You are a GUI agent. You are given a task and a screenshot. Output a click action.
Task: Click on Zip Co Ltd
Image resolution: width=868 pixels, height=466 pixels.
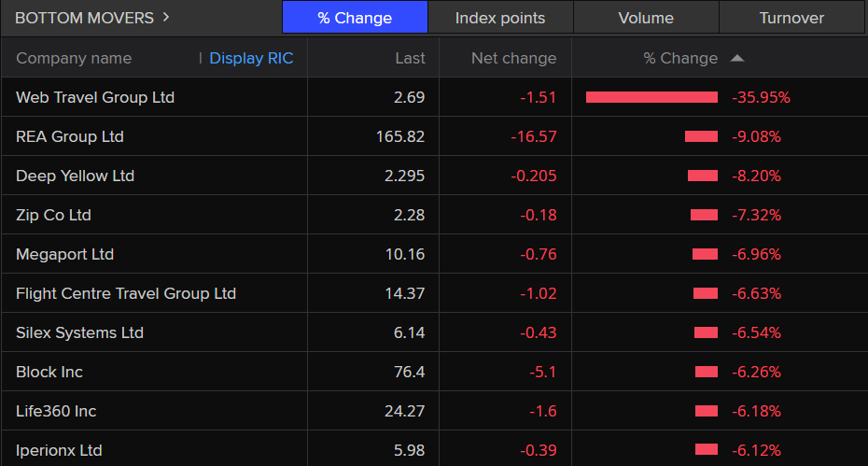53,215
